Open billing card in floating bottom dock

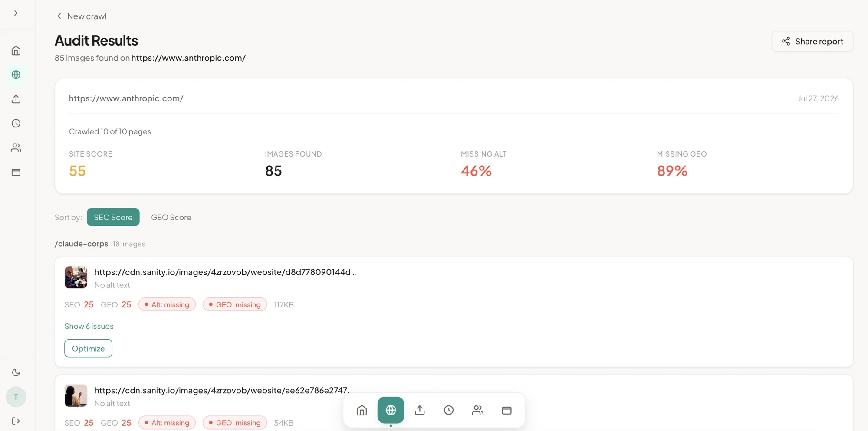pos(506,410)
